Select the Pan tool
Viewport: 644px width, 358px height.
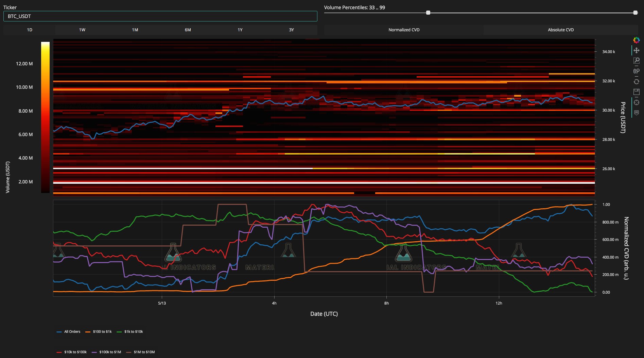pos(636,50)
